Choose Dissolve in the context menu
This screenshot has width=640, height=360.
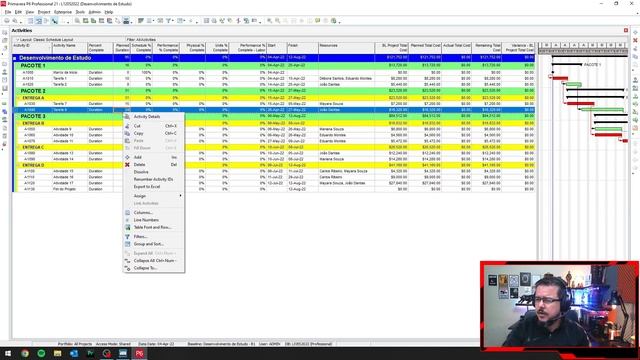tap(153, 172)
